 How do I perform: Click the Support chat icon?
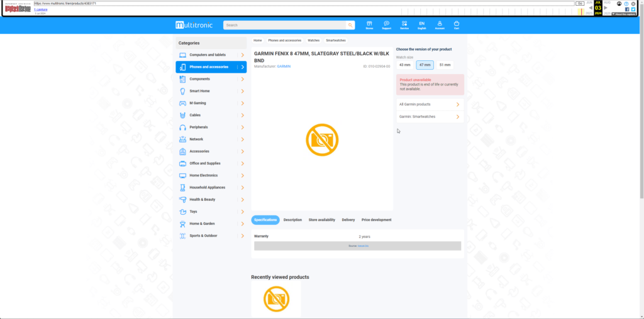[386, 24]
